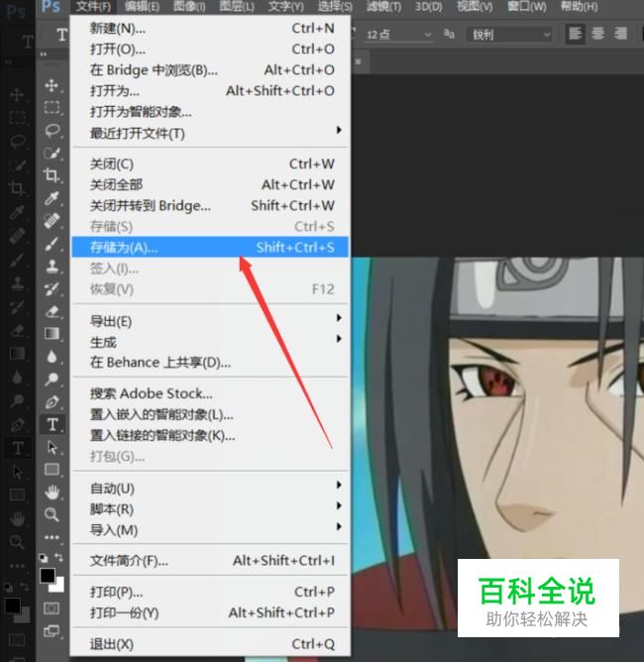The height and width of the screenshot is (662, 644).
Task: Select the Rectangular Marquee tool
Action: [52, 108]
